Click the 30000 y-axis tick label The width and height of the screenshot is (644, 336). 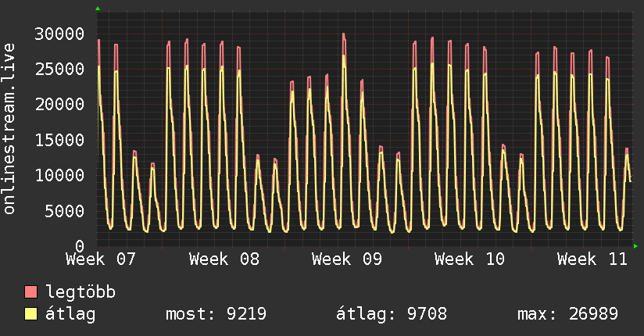pos(59,34)
